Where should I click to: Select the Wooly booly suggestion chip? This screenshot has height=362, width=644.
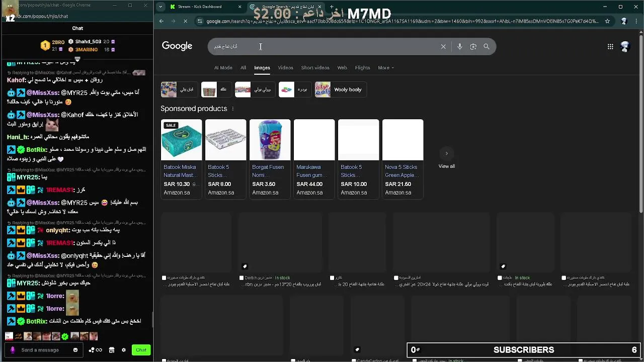(x=340, y=89)
